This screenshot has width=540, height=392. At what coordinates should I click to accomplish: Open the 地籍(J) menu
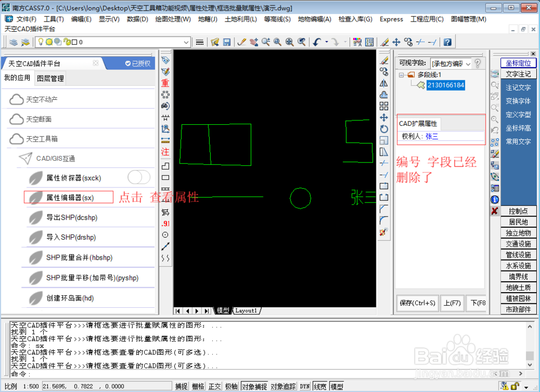(208, 19)
